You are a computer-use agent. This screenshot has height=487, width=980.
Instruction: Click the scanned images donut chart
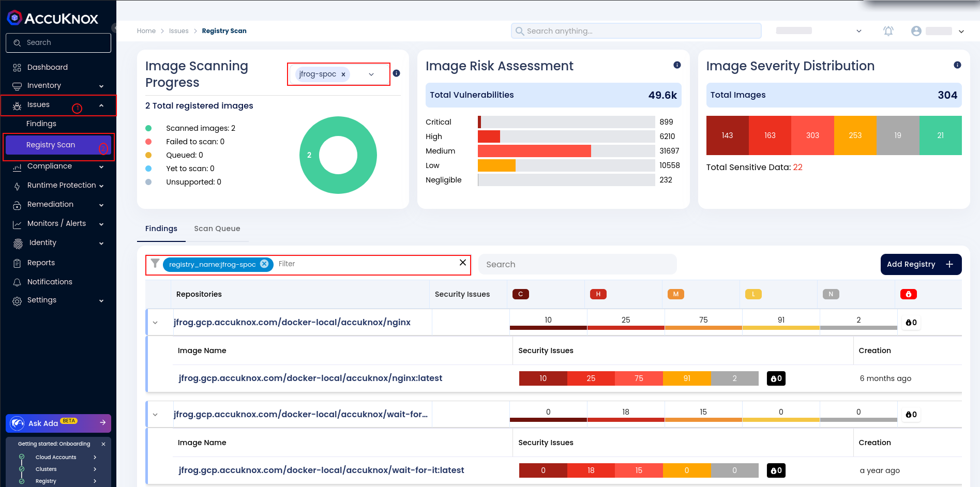(x=338, y=155)
